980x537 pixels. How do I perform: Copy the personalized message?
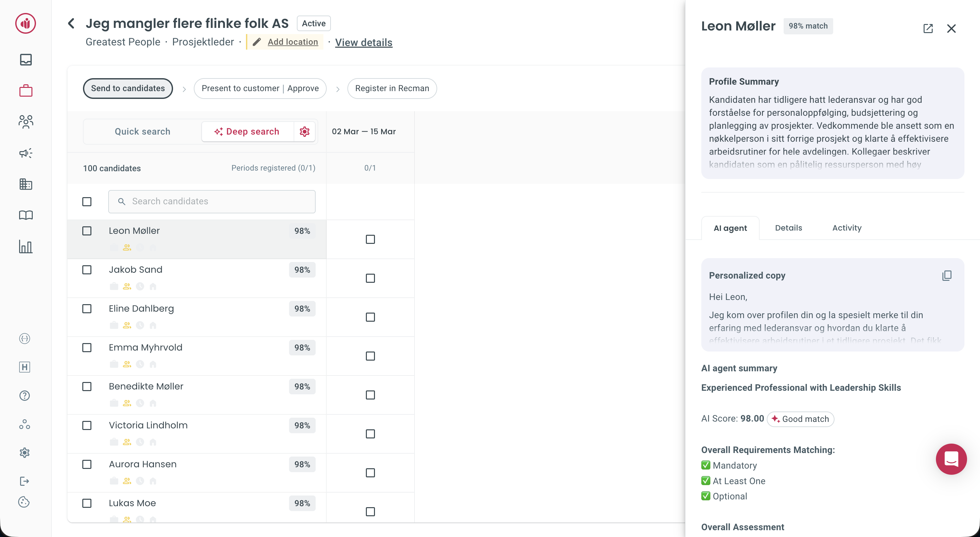(x=947, y=275)
